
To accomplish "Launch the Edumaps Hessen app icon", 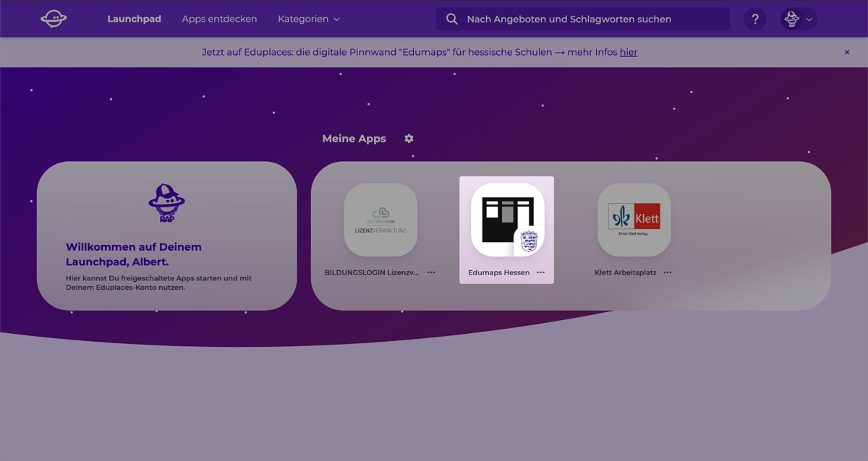I will point(507,220).
